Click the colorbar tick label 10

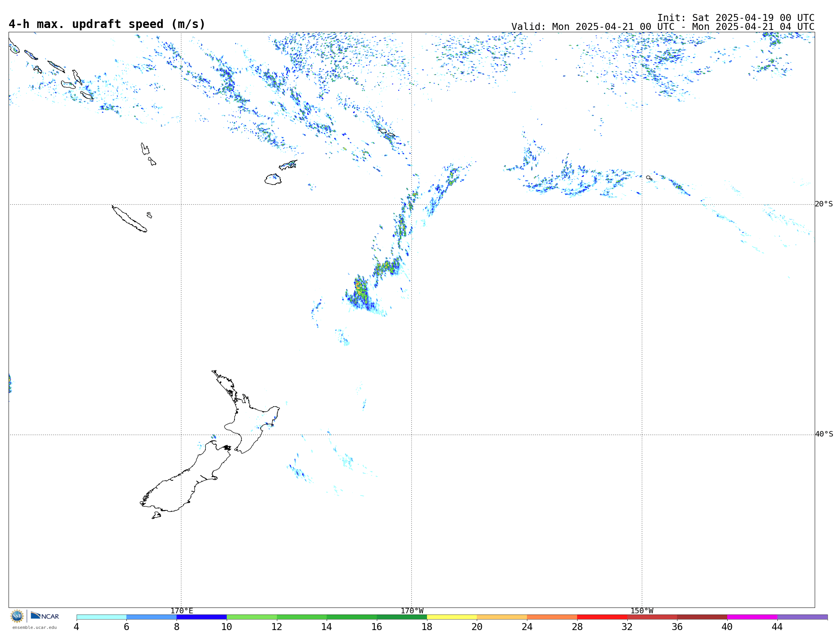[227, 627]
